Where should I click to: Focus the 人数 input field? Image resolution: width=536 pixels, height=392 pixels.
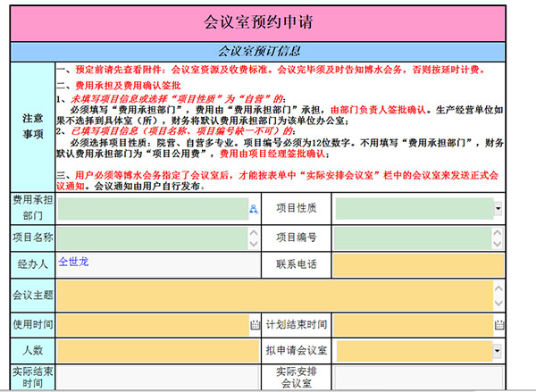point(158,351)
